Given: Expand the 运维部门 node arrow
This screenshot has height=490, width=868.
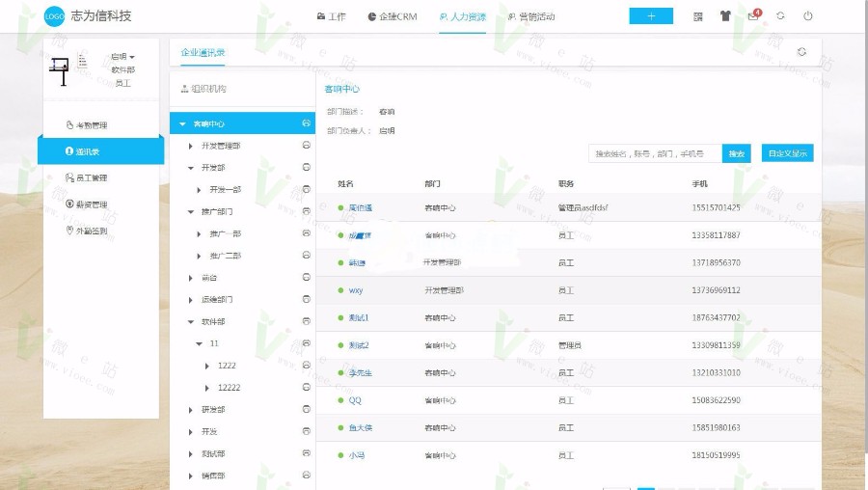Looking at the screenshot, I should point(190,300).
